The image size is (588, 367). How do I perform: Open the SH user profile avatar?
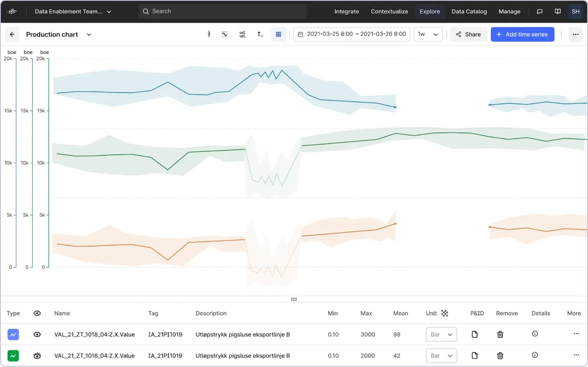click(576, 11)
